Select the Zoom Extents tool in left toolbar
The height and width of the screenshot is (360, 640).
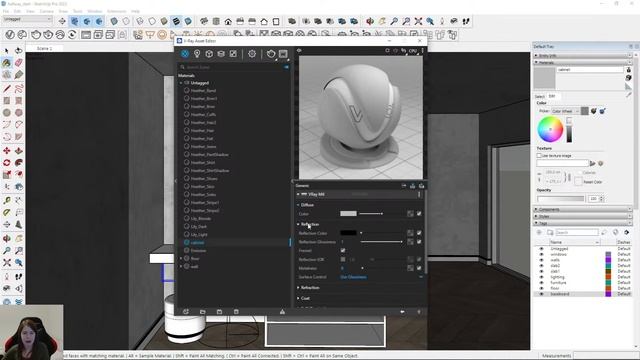pyautogui.click(x=7, y=263)
